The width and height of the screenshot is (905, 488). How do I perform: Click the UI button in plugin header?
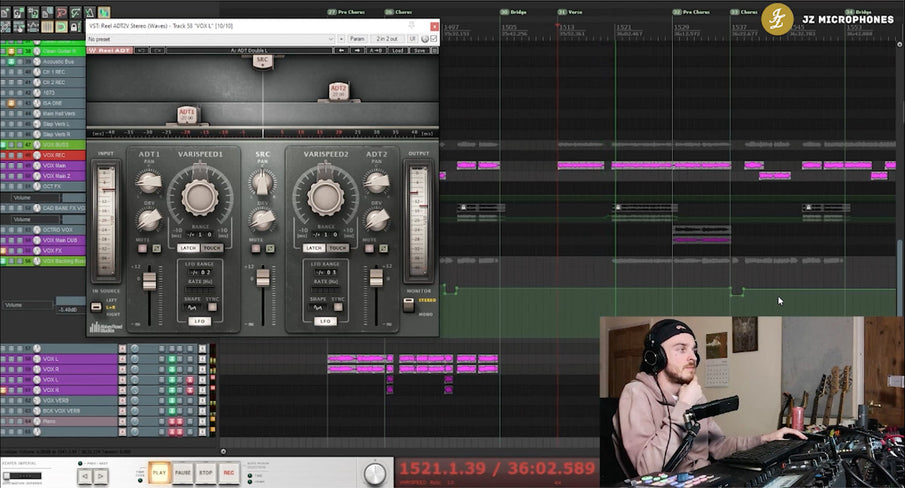point(413,39)
